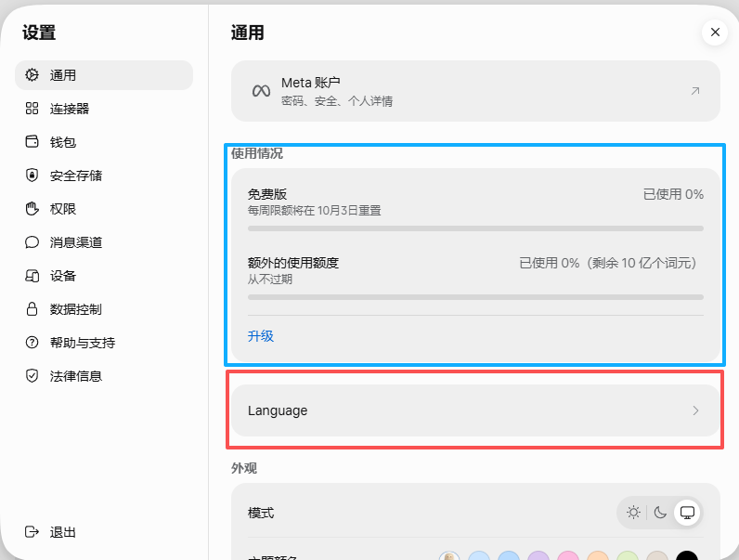Image resolution: width=739 pixels, height=560 pixels.
Task: Switch to dark mode moon icon
Action: click(660, 513)
